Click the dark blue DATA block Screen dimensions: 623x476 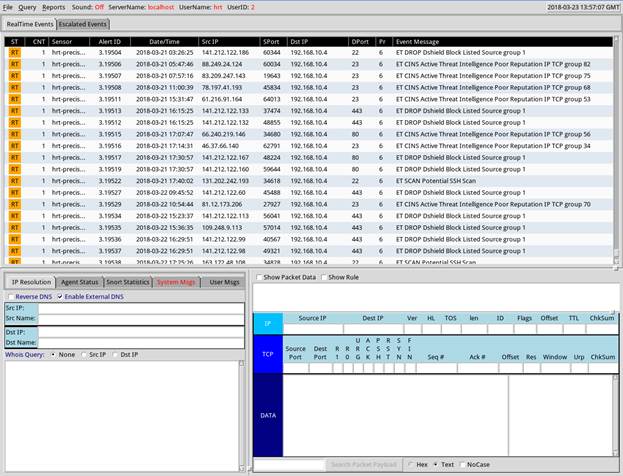[267, 415]
